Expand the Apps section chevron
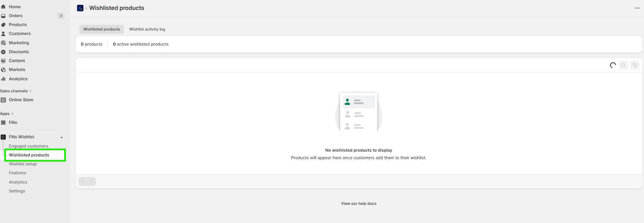The image size is (644, 223). (12, 114)
